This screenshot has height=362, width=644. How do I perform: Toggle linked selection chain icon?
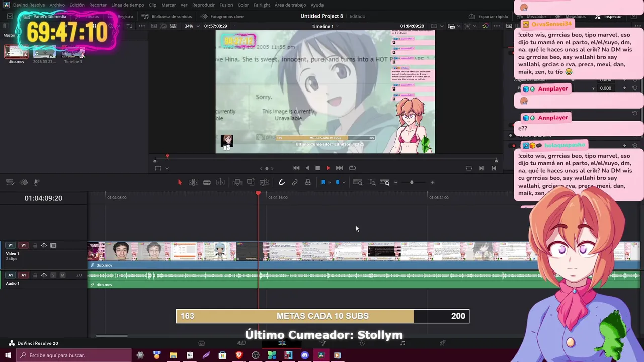point(295,183)
